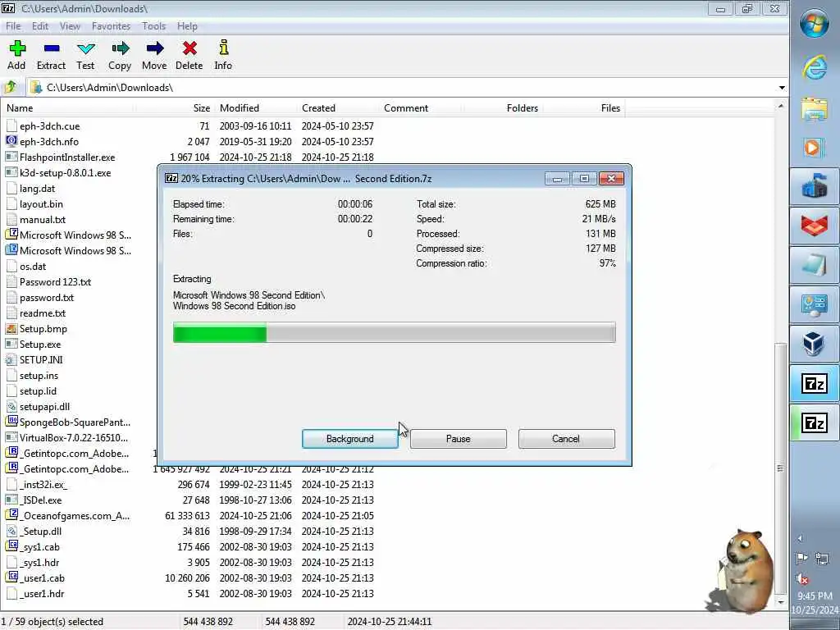
Task: Cancel the extraction
Action: pyautogui.click(x=566, y=439)
